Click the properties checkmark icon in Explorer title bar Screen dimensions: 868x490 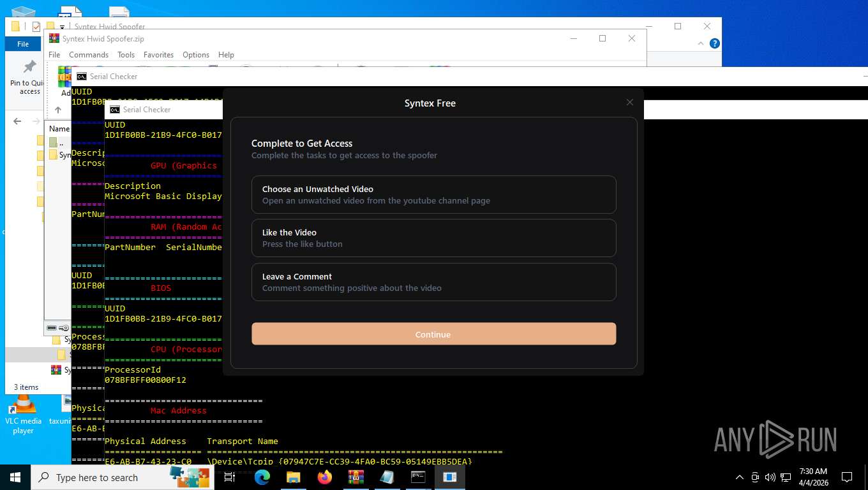(36, 27)
